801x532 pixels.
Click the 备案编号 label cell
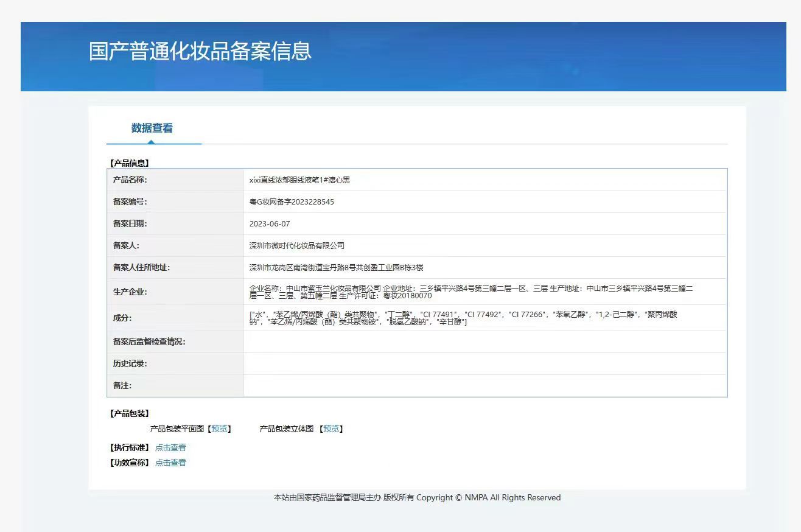click(x=175, y=202)
